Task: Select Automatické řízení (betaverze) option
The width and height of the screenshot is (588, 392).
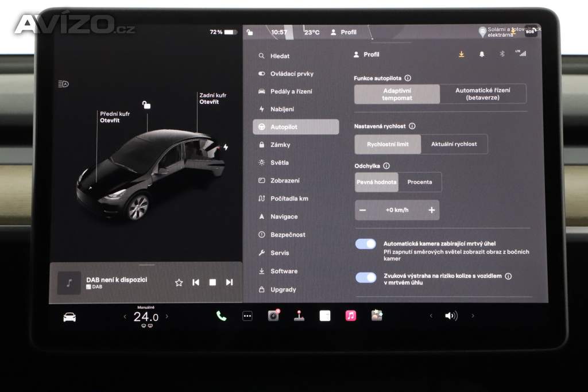Action: (483, 94)
